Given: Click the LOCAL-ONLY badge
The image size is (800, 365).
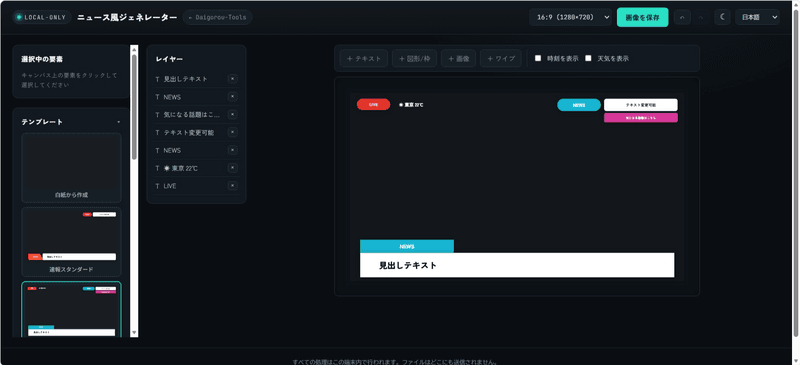Looking at the screenshot, I should [42, 17].
